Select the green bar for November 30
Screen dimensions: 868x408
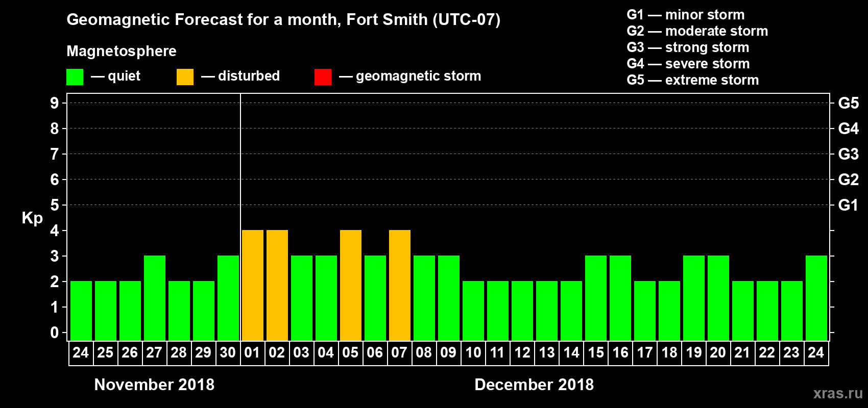pyautogui.click(x=228, y=298)
